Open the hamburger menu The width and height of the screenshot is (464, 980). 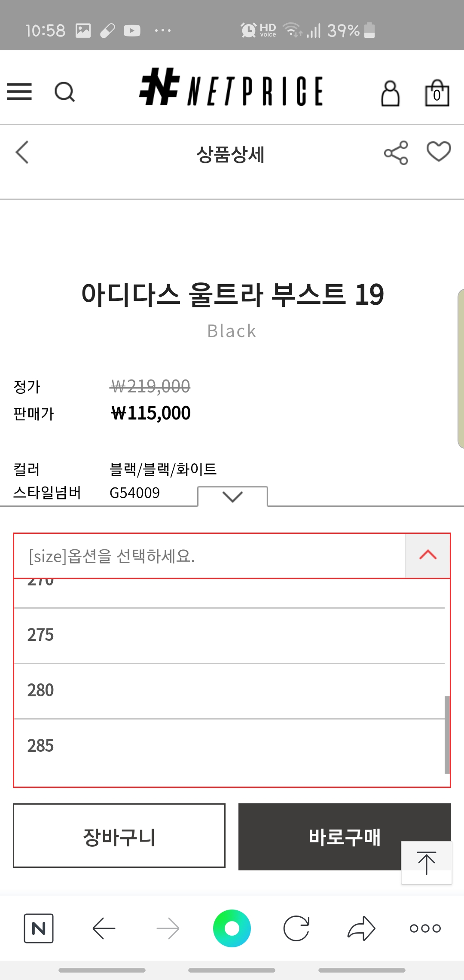19,92
